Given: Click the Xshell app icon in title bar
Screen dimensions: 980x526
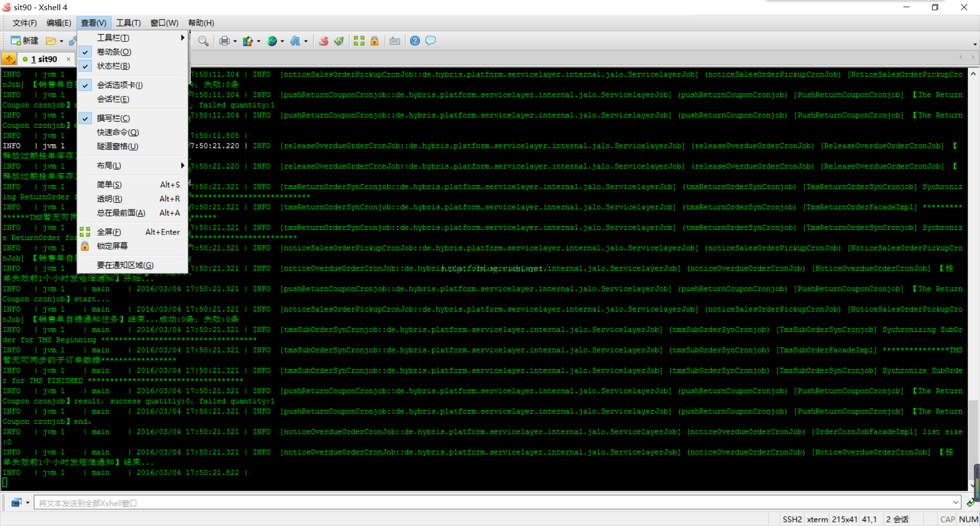Looking at the screenshot, I should pyautogui.click(x=7, y=7).
